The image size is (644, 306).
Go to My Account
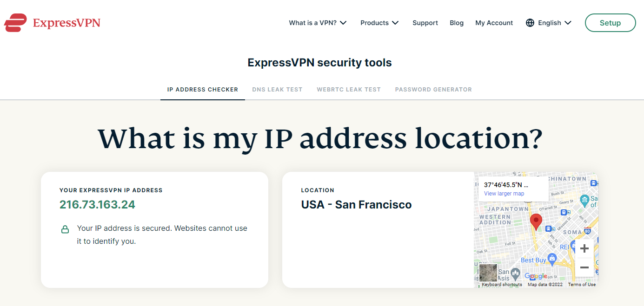pos(494,23)
